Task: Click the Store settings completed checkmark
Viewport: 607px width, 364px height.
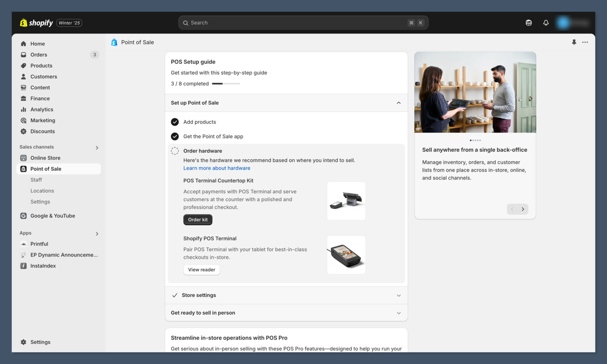Action: [175, 295]
